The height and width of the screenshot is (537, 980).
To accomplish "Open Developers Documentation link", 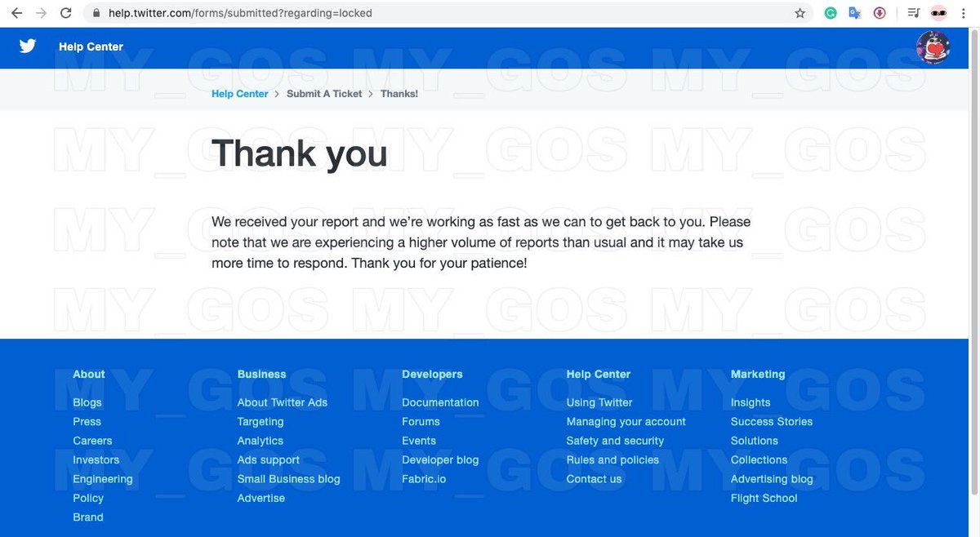I will click(x=440, y=402).
